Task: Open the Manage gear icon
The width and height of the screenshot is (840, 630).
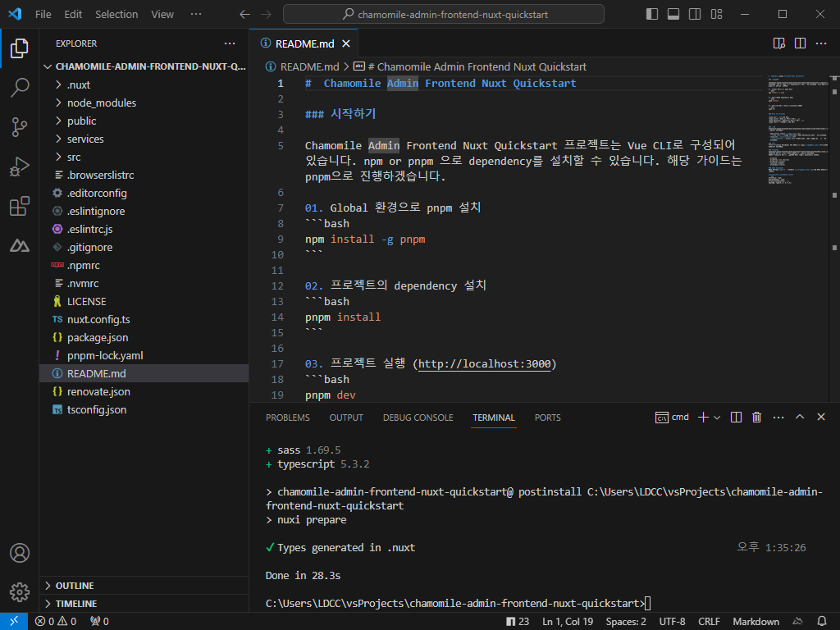Action: (x=20, y=592)
